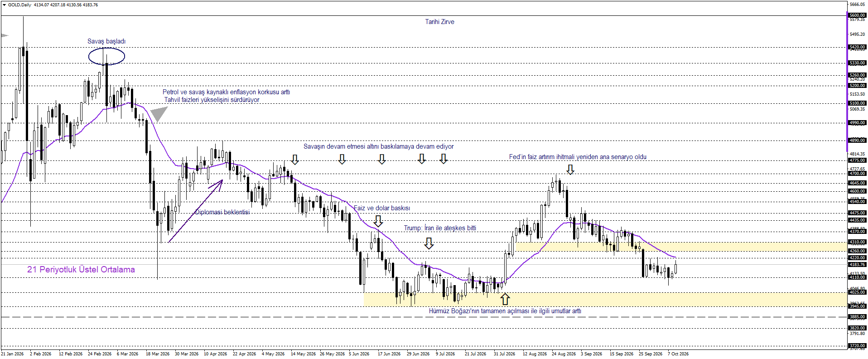Click the 5600.00 price level tag

857,15
